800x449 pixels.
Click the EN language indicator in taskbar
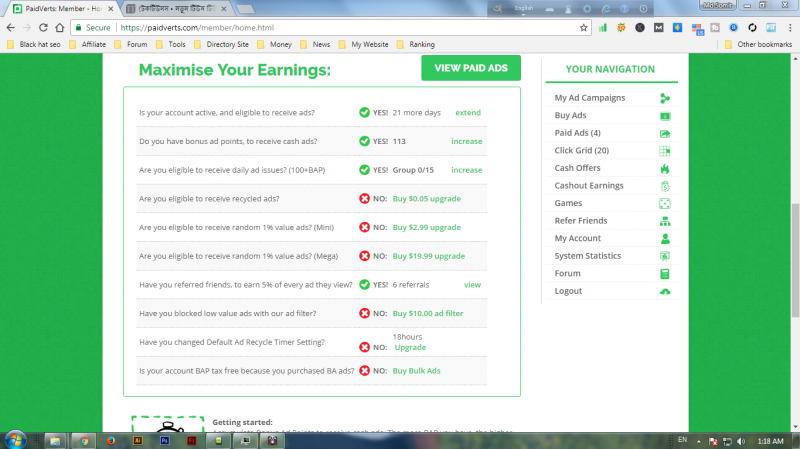click(682, 440)
